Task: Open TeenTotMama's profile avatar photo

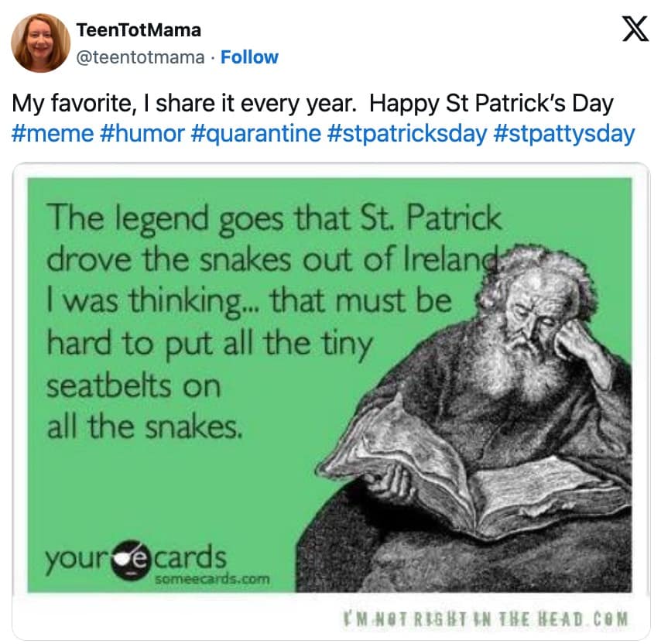Action: pyautogui.click(x=41, y=43)
